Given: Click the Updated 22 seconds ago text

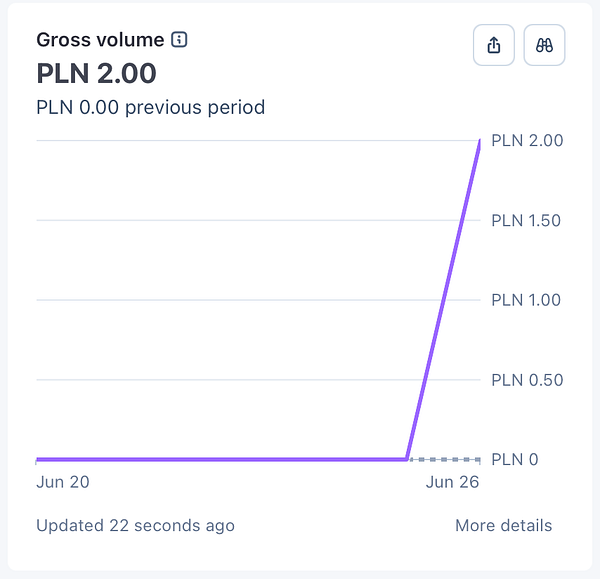Looking at the screenshot, I should 135,525.
